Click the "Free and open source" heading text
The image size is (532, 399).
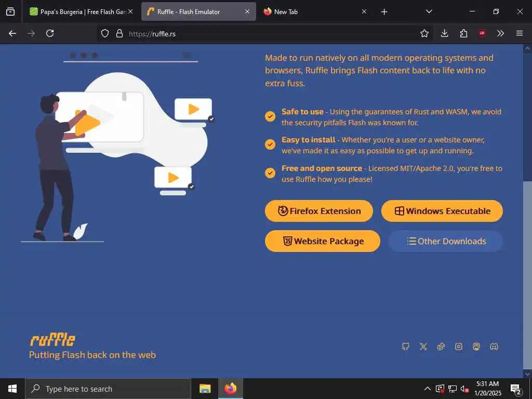pyautogui.click(x=322, y=168)
